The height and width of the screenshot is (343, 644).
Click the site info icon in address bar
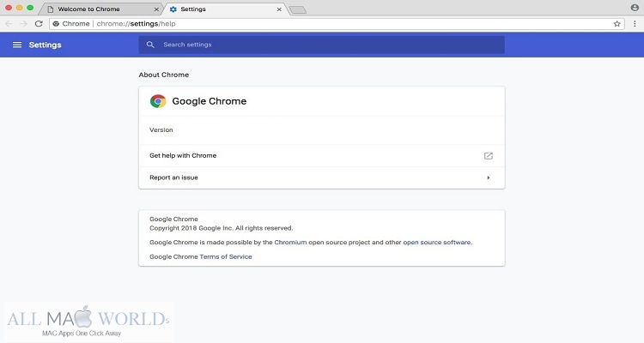point(57,24)
